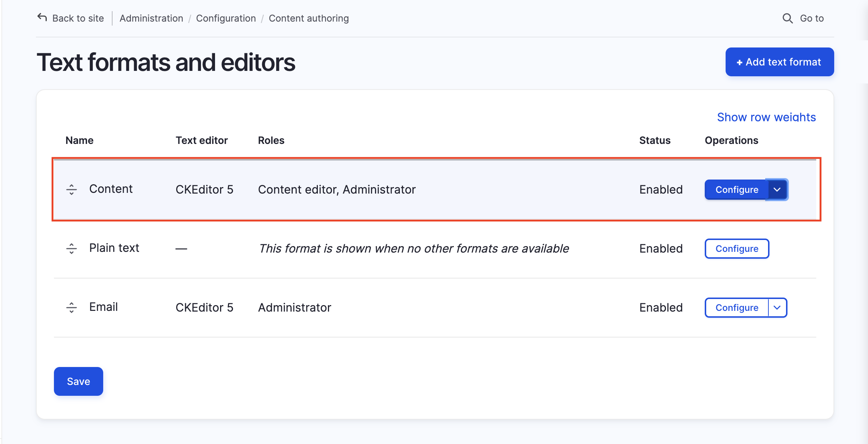Click the Back to site arrow icon

[42, 17]
